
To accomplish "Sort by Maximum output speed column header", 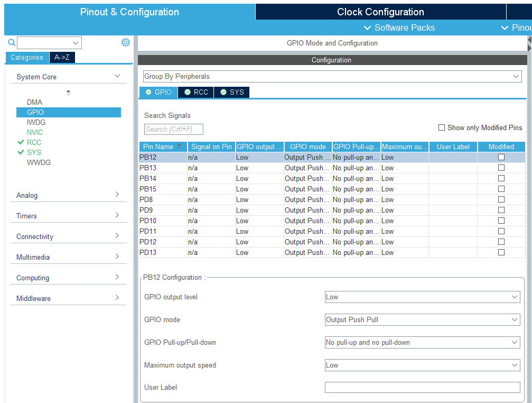I will tap(405, 146).
